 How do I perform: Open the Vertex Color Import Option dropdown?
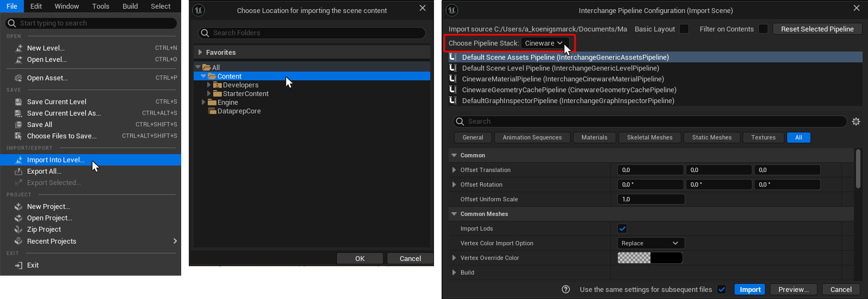tap(650, 243)
